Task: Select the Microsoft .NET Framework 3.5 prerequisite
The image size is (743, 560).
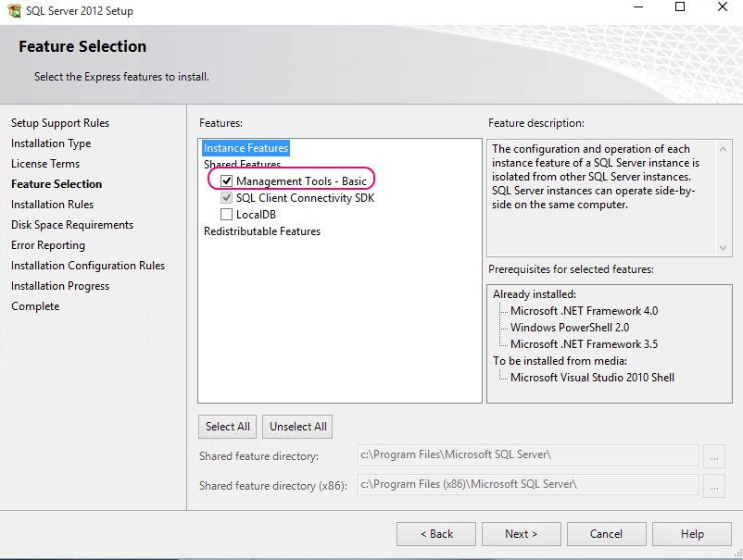Action: 584,344
